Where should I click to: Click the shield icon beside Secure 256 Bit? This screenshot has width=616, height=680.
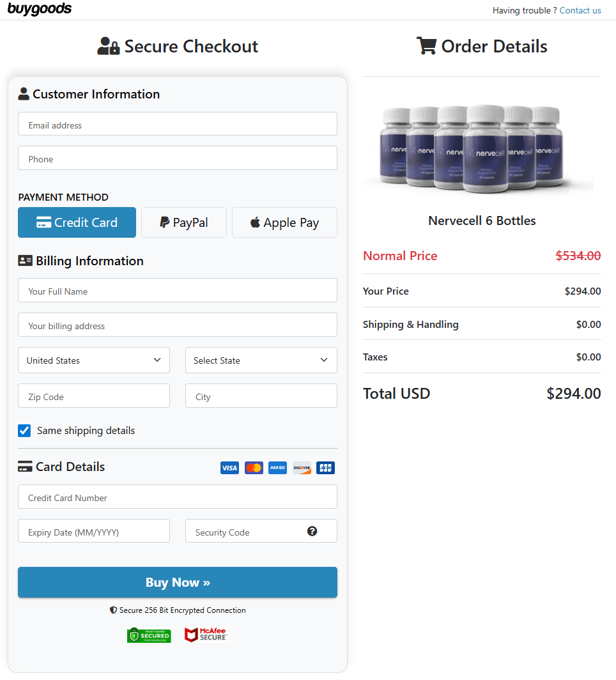(x=113, y=610)
